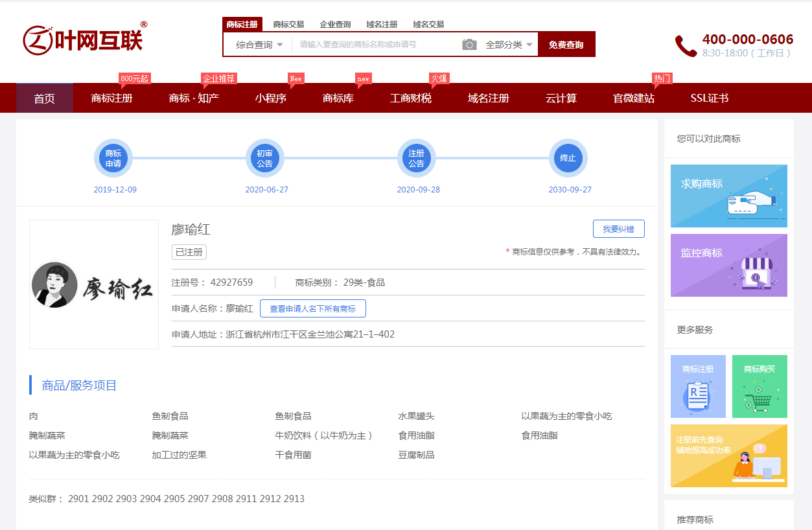Switch to the 企业查询 search tab
Image resolution: width=812 pixels, height=530 pixels.
pos(335,25)
